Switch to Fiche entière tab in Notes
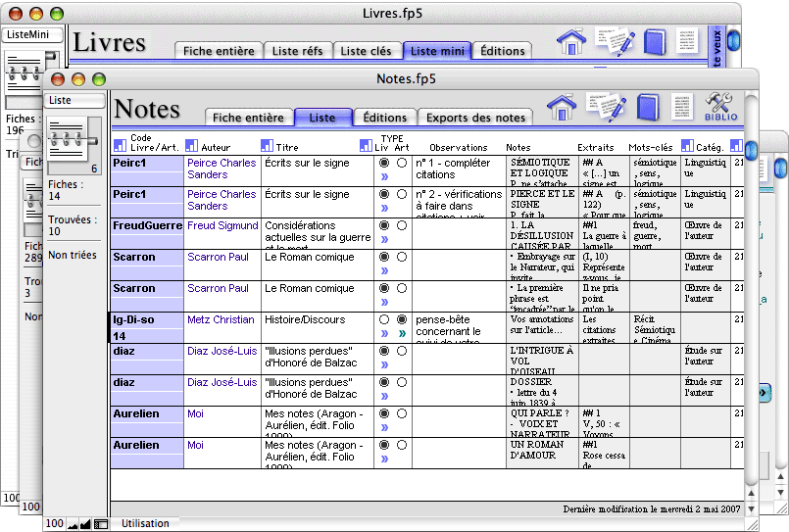 (249, 118)
